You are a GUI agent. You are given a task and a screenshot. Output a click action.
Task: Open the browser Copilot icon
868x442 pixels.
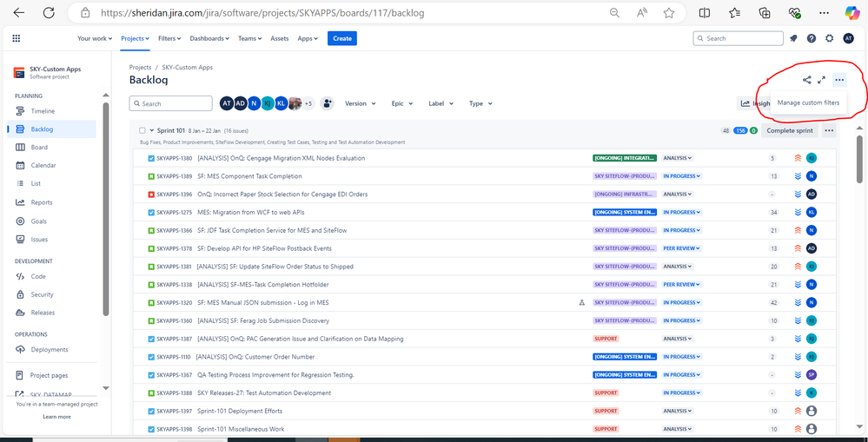pyautogui.click(x=852, y=13)
